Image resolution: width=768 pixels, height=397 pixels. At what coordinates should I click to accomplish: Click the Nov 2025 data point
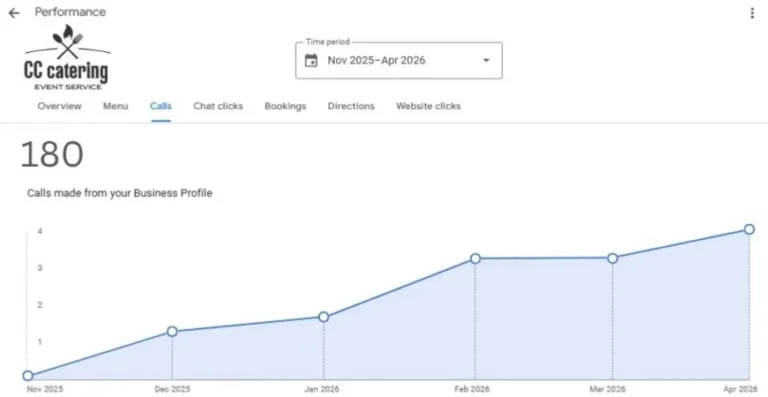28,376
